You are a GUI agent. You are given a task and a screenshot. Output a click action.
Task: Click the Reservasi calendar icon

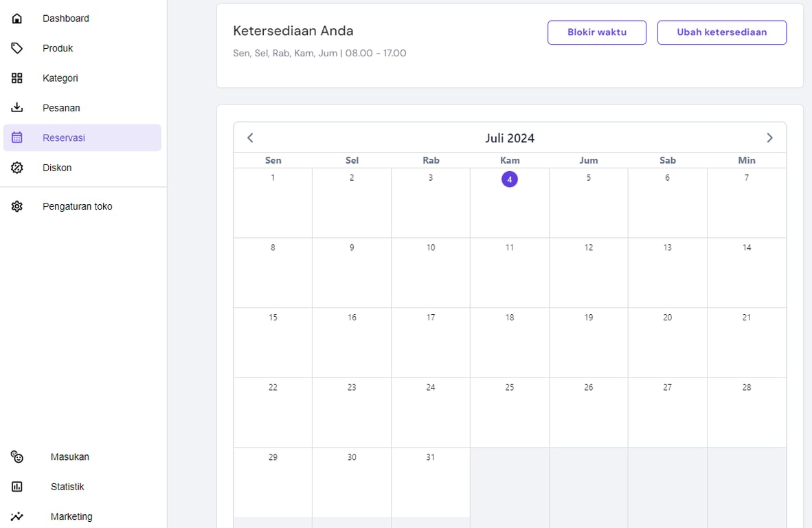pos(17,137)
